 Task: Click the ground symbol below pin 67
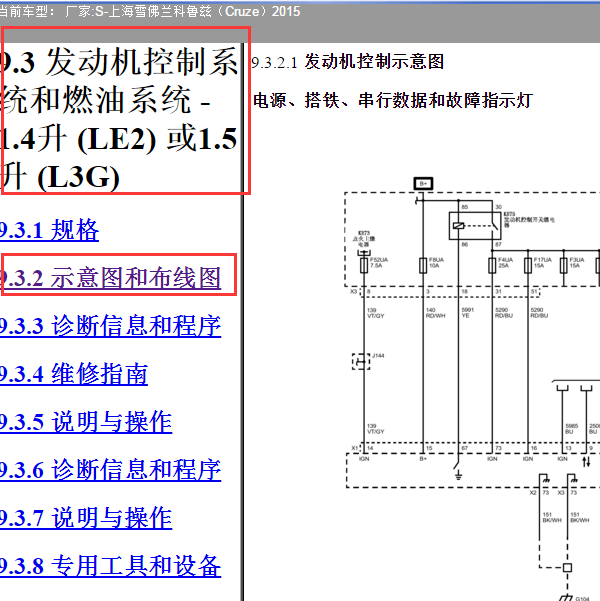pos(458,476)
